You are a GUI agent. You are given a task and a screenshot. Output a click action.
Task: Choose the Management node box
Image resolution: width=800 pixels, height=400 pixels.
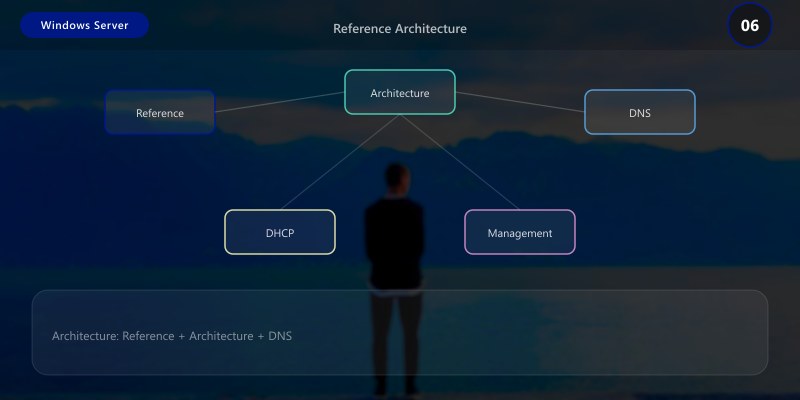(x=519, y=232)
